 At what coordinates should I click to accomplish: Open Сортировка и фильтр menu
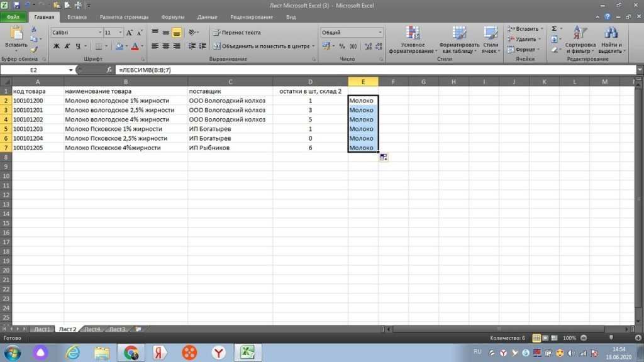click(580, 40)
